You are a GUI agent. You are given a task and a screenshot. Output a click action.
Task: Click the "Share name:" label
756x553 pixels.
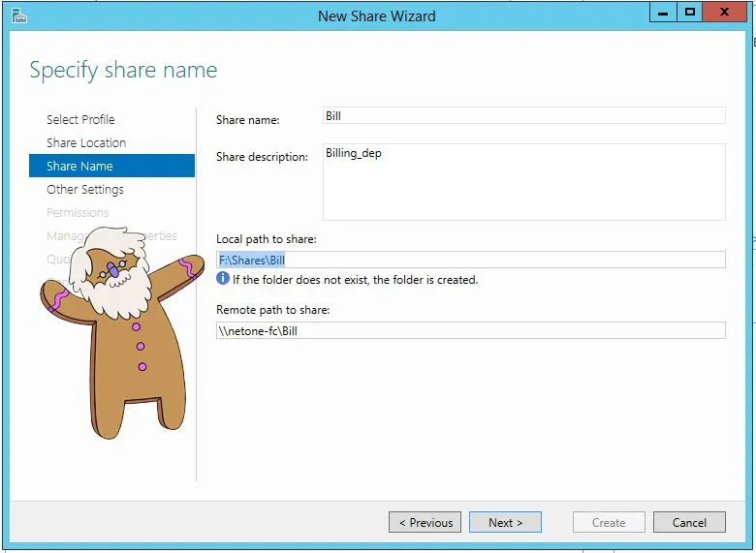pos(248,120)
